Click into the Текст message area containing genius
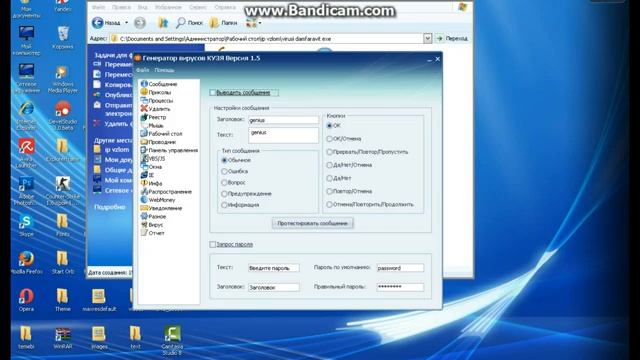 (x=283, y=135)
